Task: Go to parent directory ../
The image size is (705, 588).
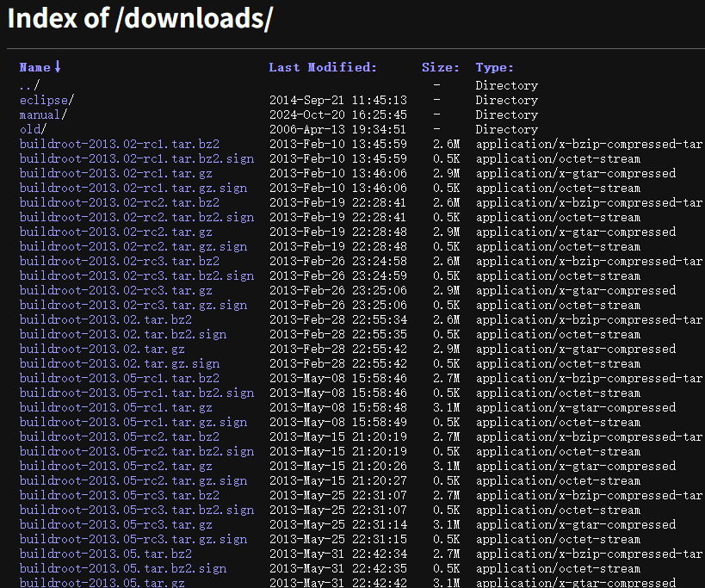Action: click(x=29, y=85)
